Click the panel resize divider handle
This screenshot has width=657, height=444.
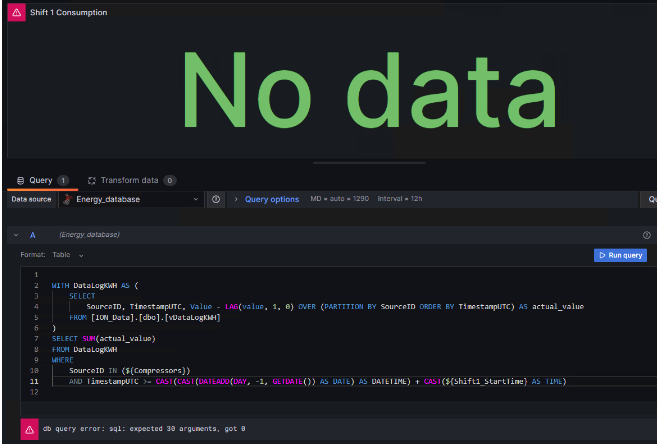369,163
